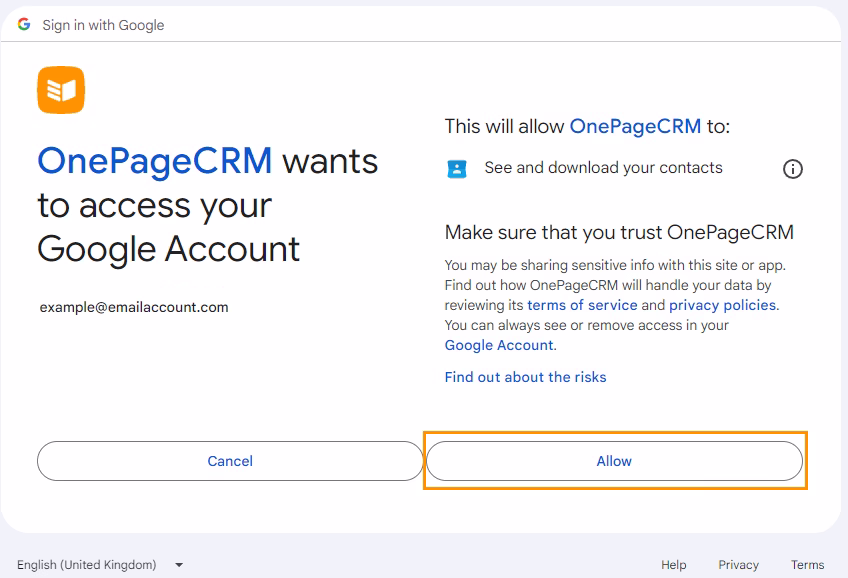This screenshot has width=848, height=578.
Task: Open the Terms footer link
Action: (x=807, y=565)
